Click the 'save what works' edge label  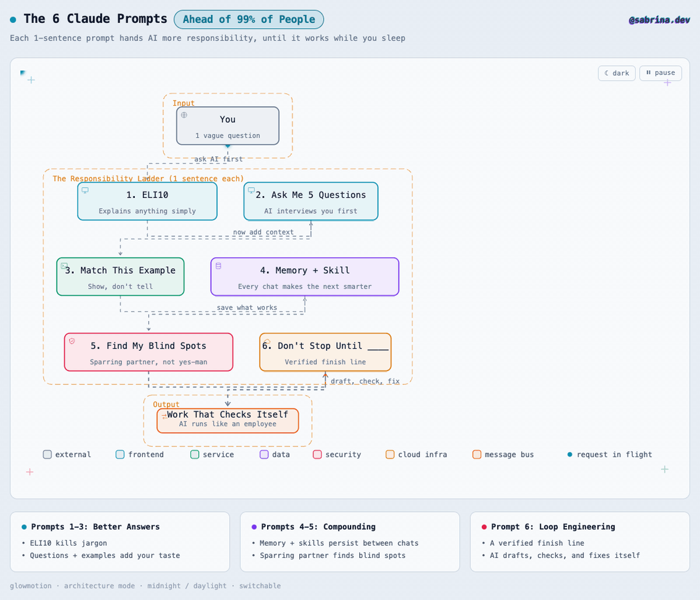click(247, 308)
